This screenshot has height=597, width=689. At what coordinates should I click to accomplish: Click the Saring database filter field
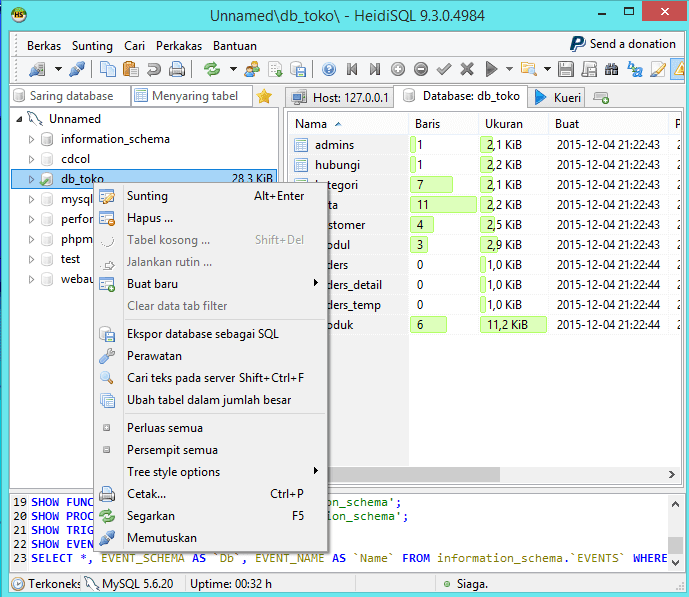point(71,96)
